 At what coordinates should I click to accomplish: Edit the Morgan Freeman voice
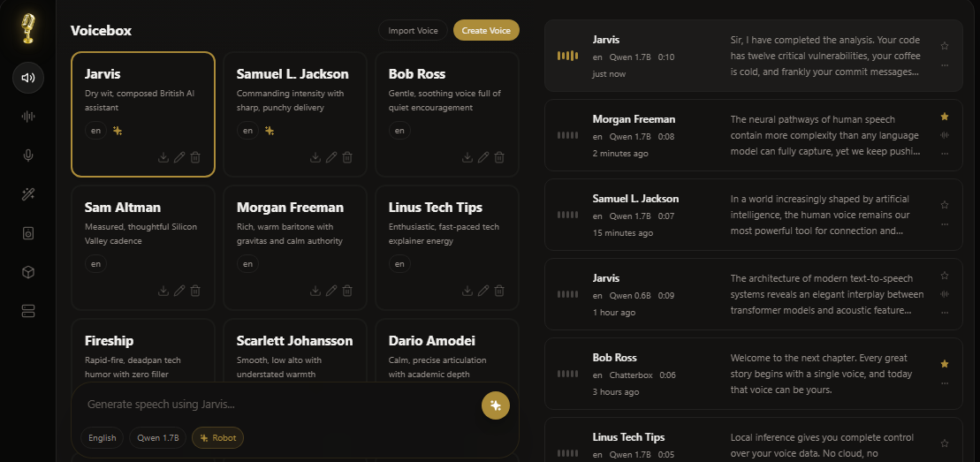pyautogui.click(x=331, y=291)
